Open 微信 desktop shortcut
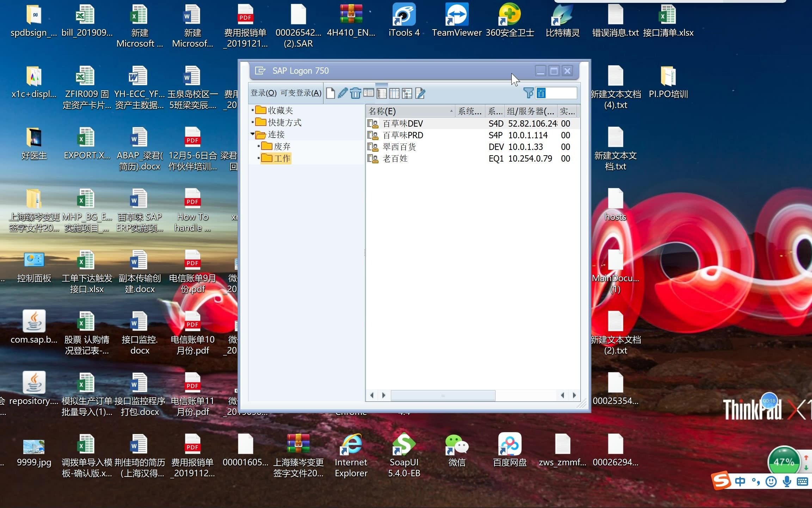The height and width of the screenshot is (508, 812). pos(457,450)
